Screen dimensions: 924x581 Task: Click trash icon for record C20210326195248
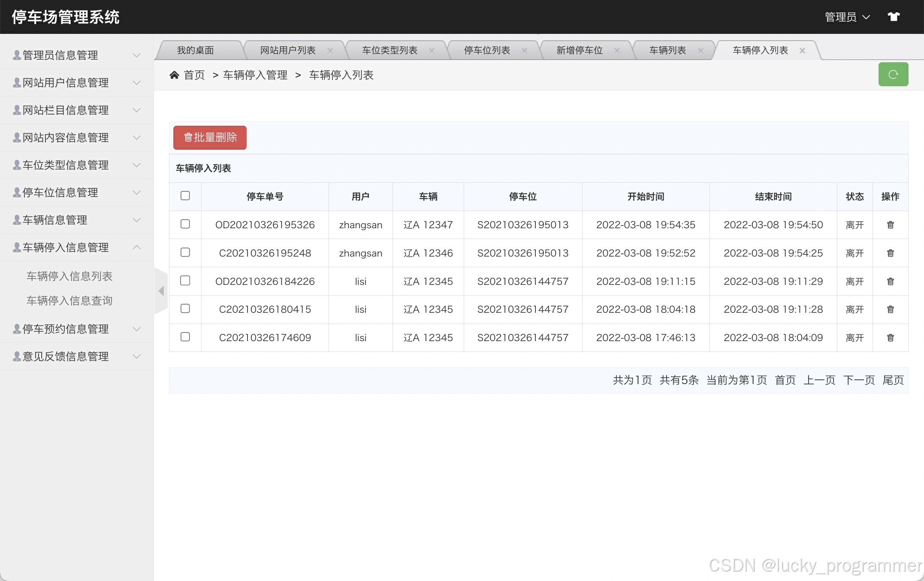890,253
